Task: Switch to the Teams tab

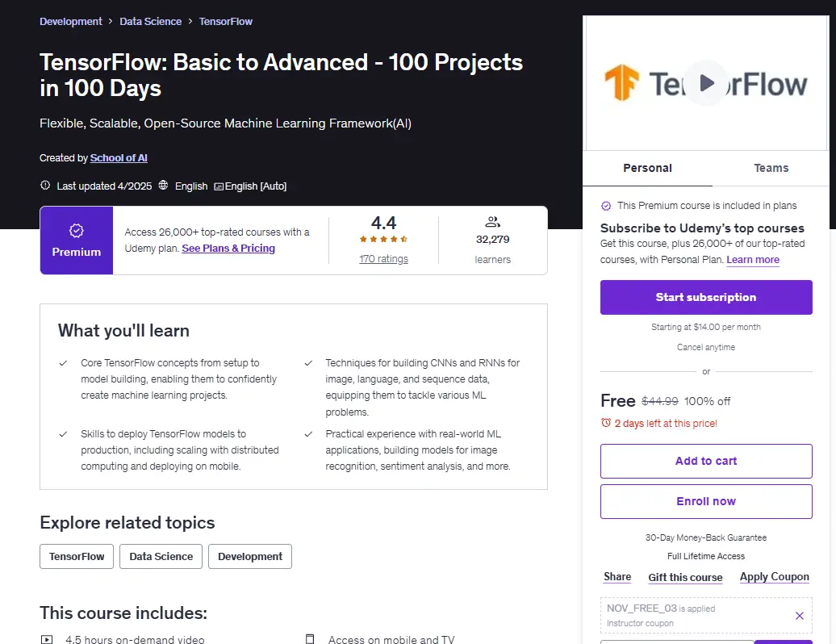Action: 771,168
